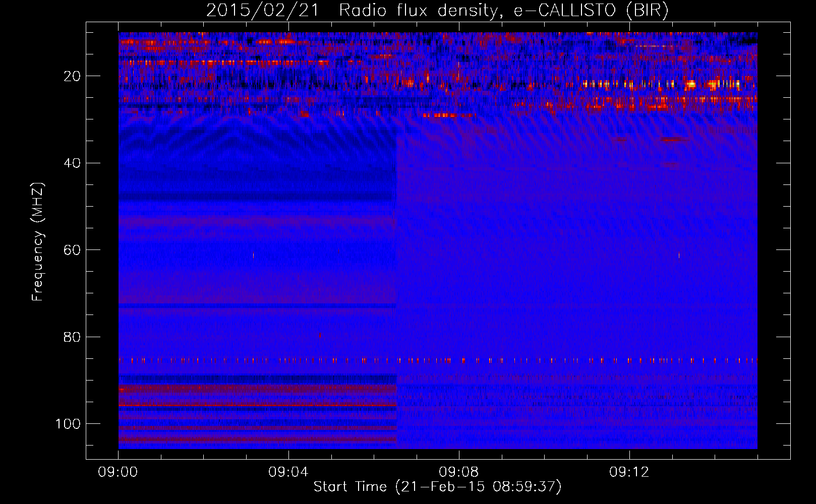Viewport: 816px width, 504px height.
Task: Click the time axis label '09:04'
Action: tap(288, 472)
